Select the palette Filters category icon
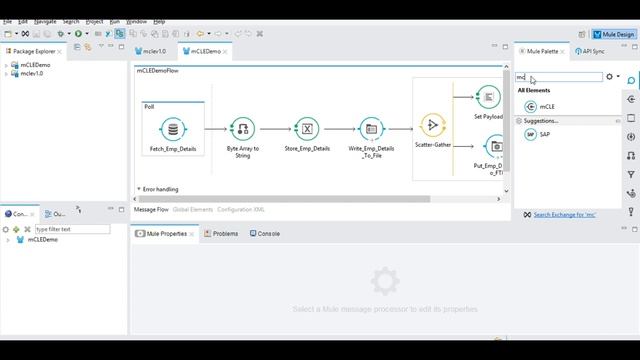Viewport: 640px width, 360px height. click(x=631, y=174)
